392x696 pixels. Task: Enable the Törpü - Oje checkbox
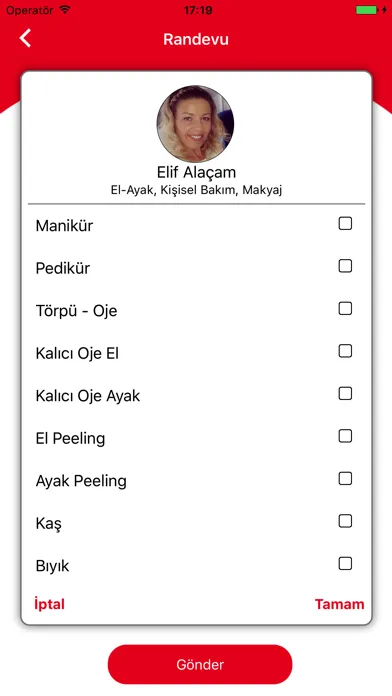[x=345, y=308]
